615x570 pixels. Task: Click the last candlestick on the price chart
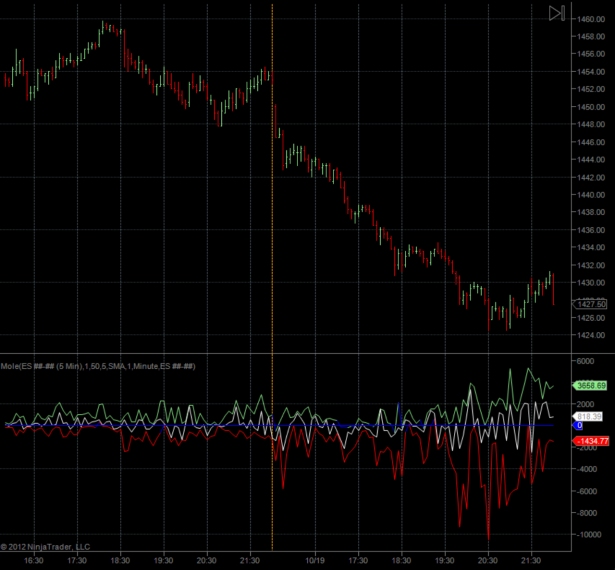point(553,290)
